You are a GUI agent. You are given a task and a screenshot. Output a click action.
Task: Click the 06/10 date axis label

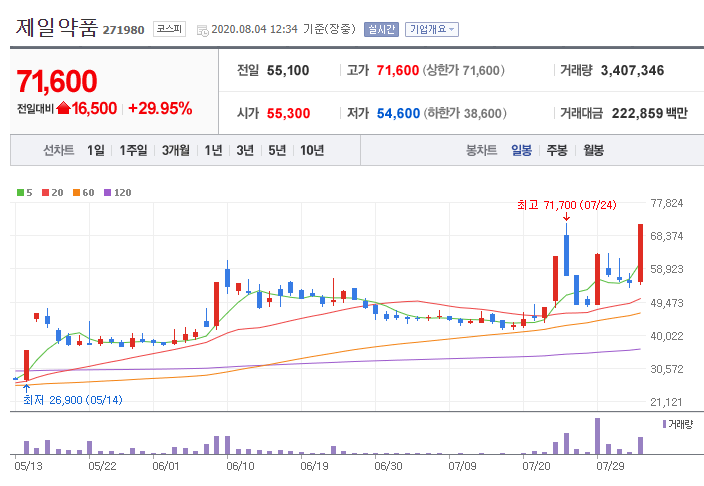[x=240, y=466]
